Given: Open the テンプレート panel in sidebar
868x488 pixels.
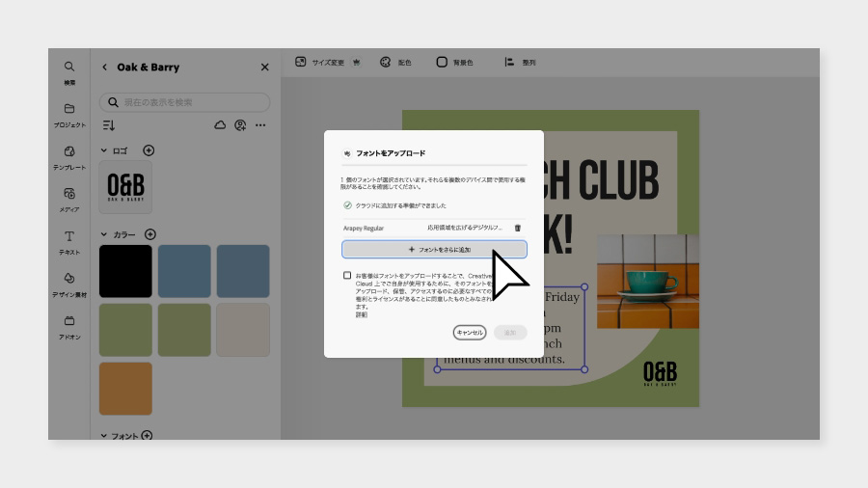Looking at the screenshot, I should click(69, 158).
